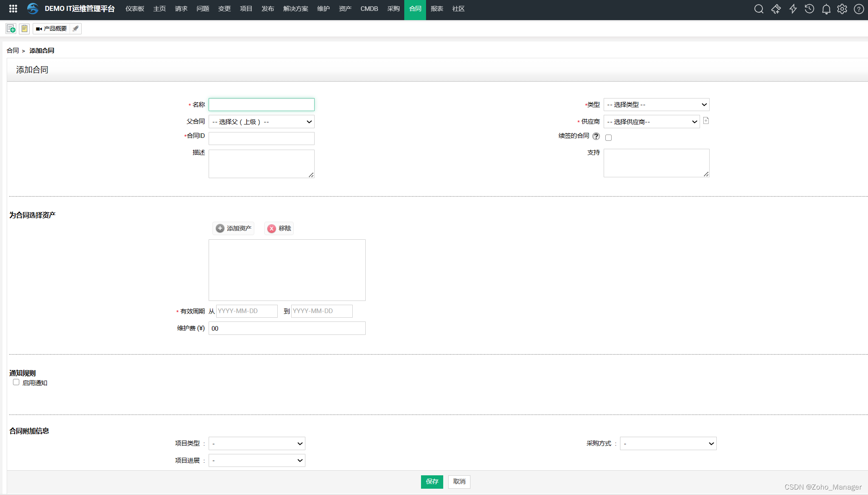868x495 pixels.
Task: Open the 产品概要 video overview
Action: pyautogui.click(x=51, y=29)
